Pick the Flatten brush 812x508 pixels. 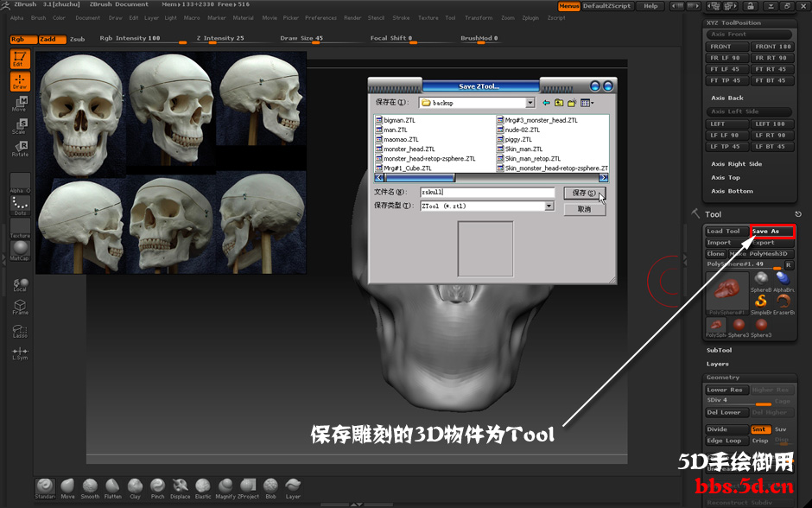[112, 488]
